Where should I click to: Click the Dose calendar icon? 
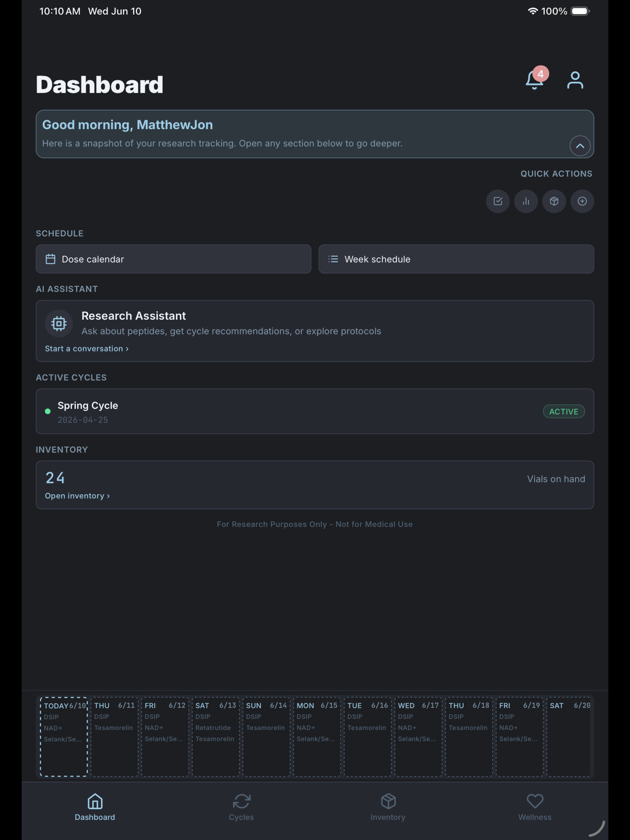tap(50, 259)
